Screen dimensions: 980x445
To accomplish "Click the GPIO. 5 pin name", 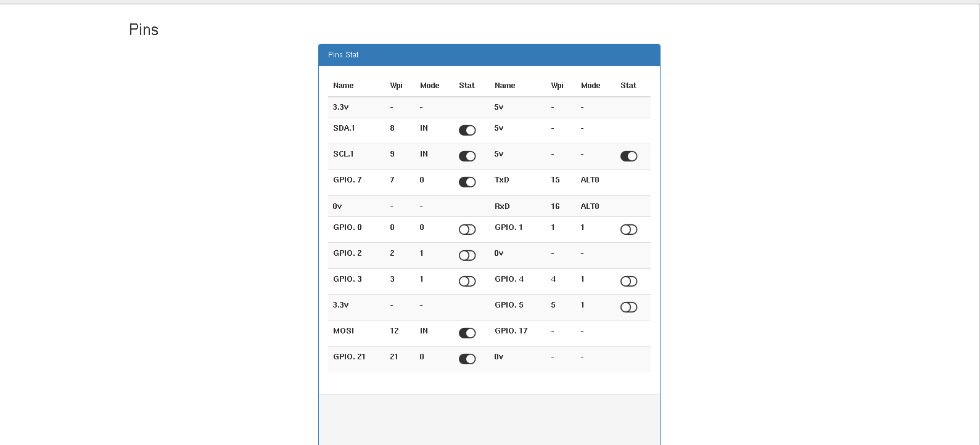I will click(x=509, y=305).
